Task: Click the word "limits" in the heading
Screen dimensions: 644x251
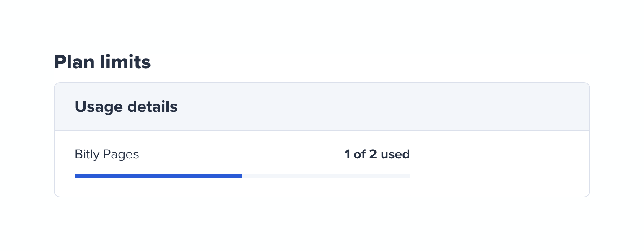Action: 125,62
